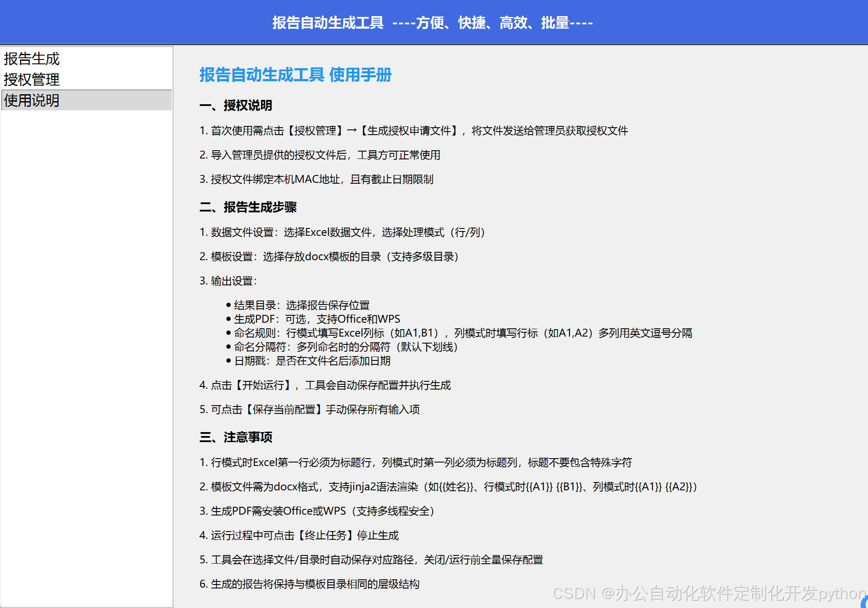Screen dimensions: 868x608
Task: Click the jinja2 template syntax note
Action: click(448, 487)
